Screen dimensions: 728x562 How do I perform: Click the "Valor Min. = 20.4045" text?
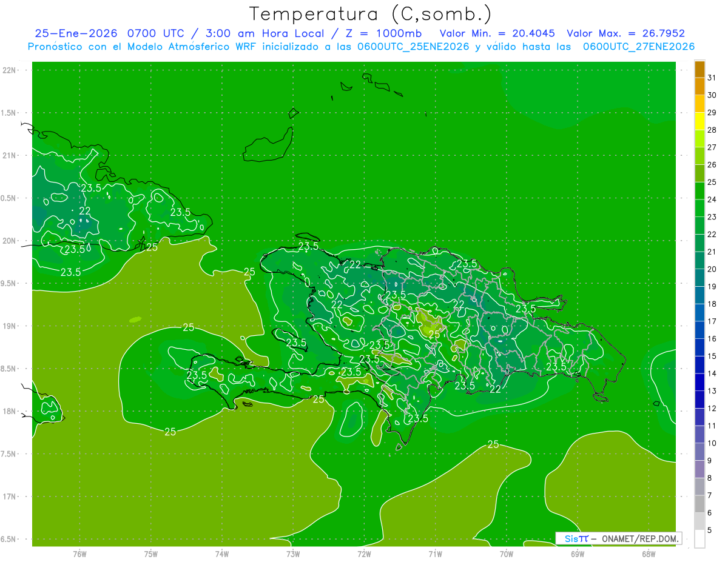click(497, 33)
